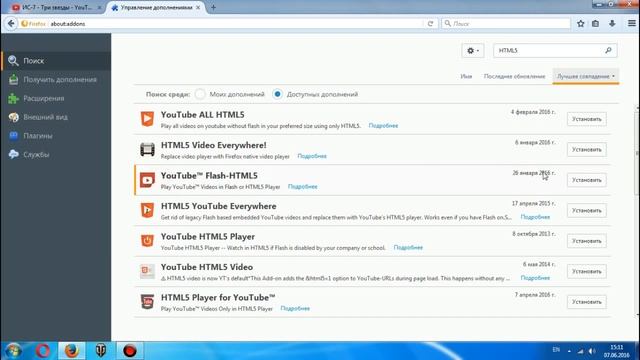Reload the page with refresh icon
640x360 pixels.
[430, 24]
